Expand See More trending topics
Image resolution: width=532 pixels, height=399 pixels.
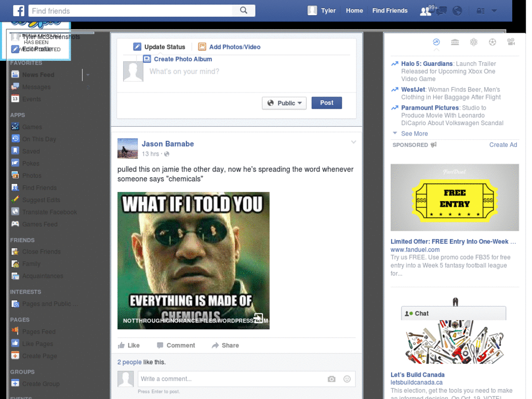point(414,134)
